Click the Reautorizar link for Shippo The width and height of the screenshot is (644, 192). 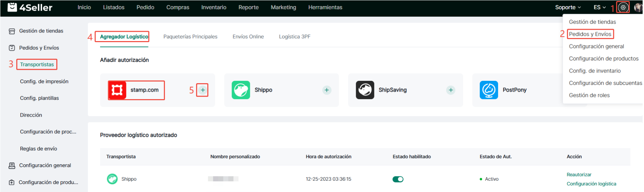click(579, 175)
